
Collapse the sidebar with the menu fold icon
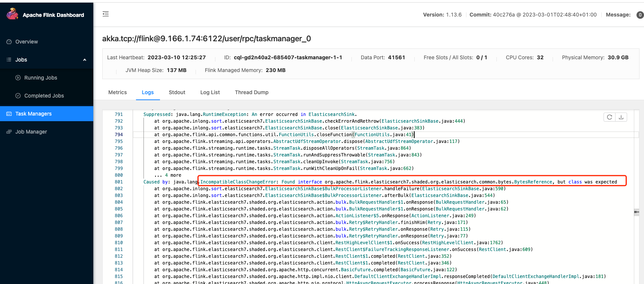[x=106, y=14]
